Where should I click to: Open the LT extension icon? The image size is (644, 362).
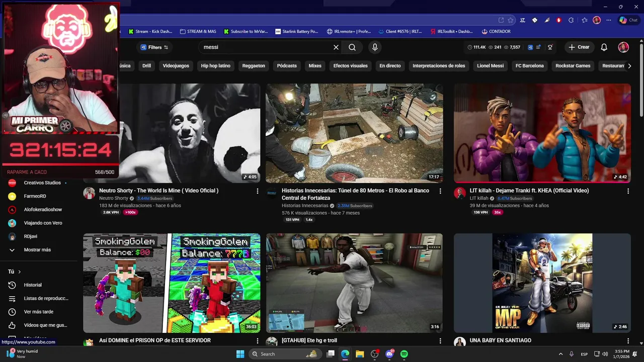click(522, 20)
